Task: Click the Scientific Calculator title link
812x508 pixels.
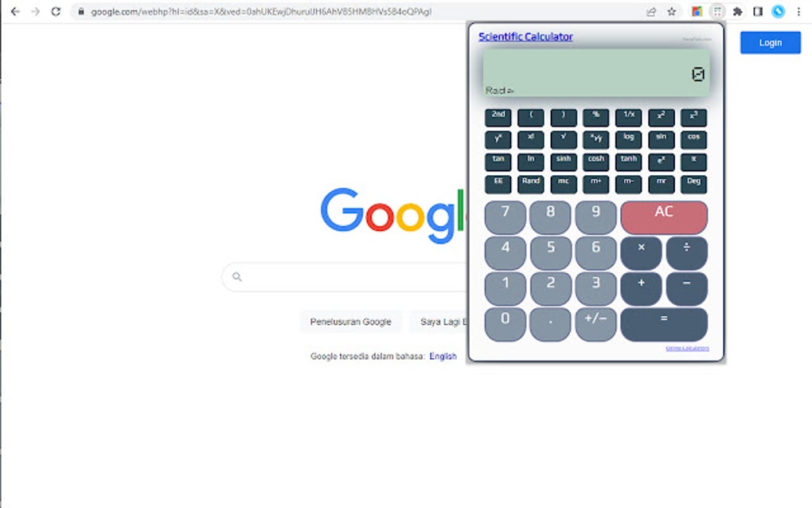Action: (525, 37)
